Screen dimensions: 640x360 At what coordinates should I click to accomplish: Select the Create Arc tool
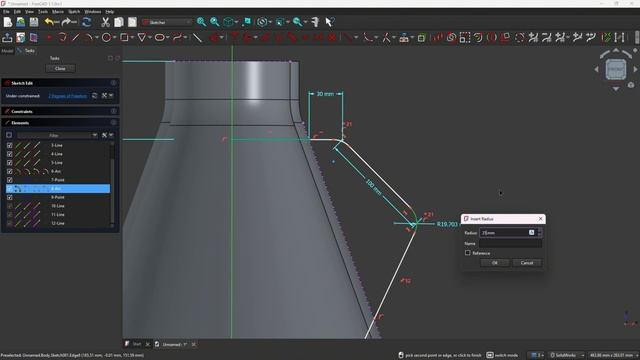[x=88, y=38]
